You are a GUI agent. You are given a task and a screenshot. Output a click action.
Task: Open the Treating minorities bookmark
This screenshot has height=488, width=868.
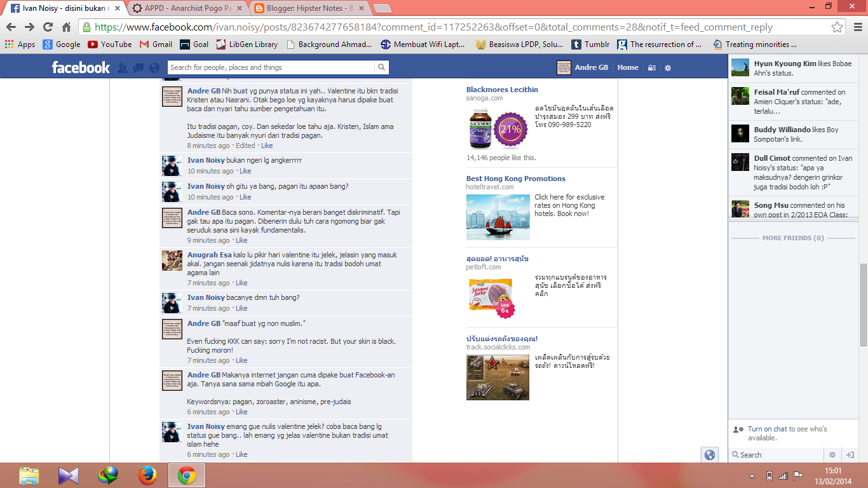pos(754,44)
